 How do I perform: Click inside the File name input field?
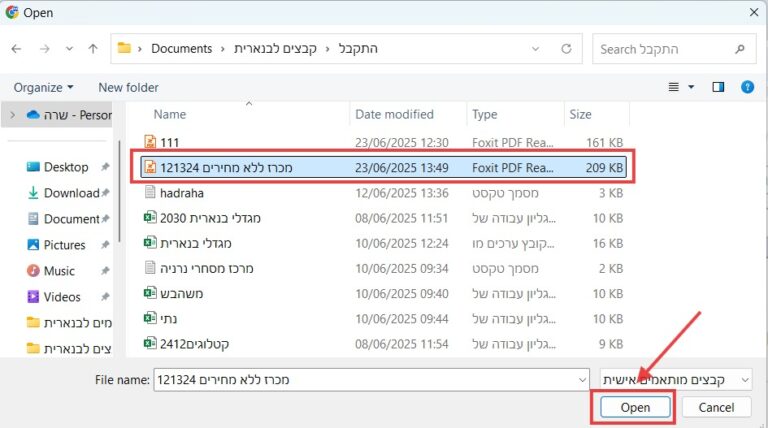[x=370, y=379]
